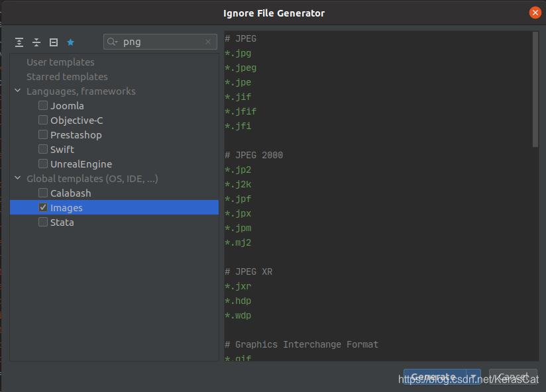Select the Stata row label
546x392 pixels.
pyautogui.click(x=62, y=222)
